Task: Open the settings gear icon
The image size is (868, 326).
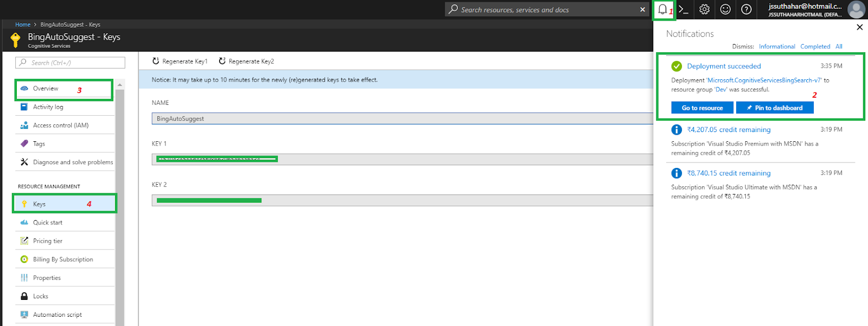Action: (x=704, y=9)
